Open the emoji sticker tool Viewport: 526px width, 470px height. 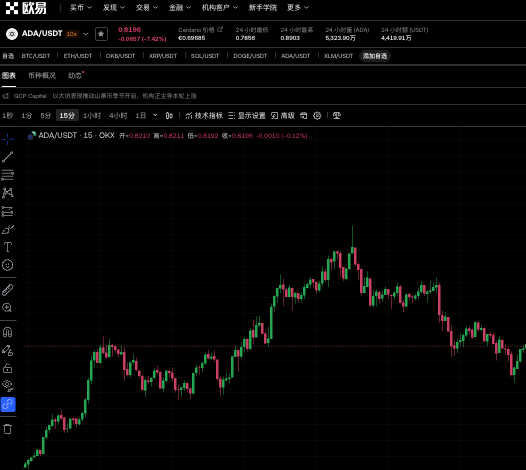[x=8, y=265]
